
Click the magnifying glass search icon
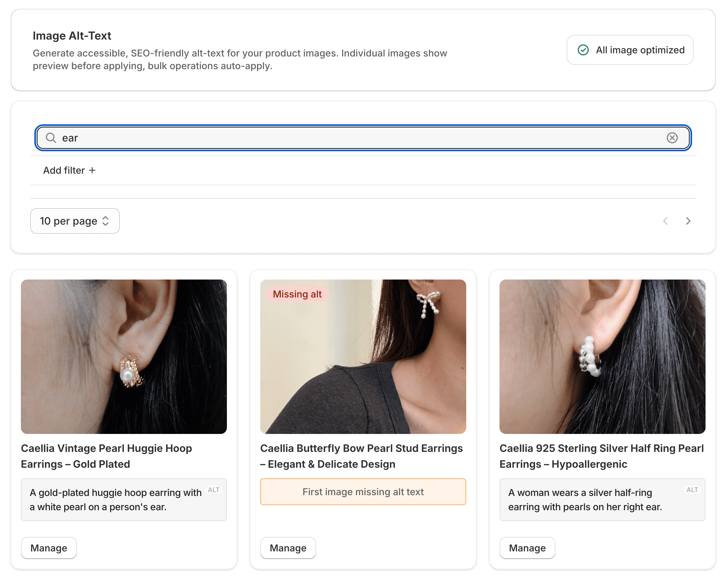[51, 138]
